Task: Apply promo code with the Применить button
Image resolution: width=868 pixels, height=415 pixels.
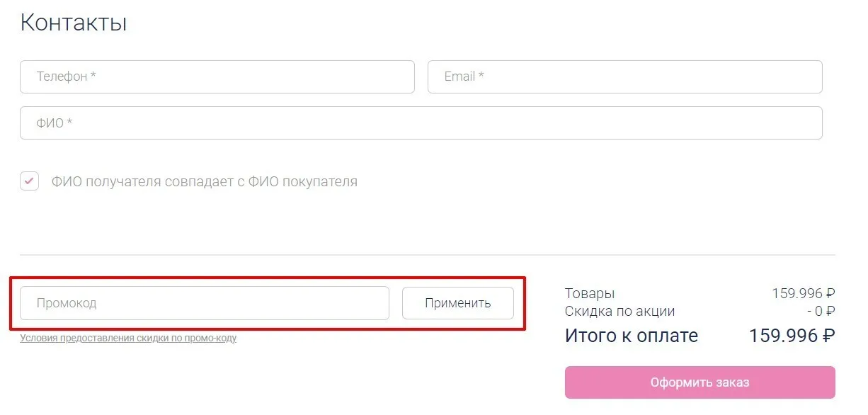Action: (x=458, y=303)
